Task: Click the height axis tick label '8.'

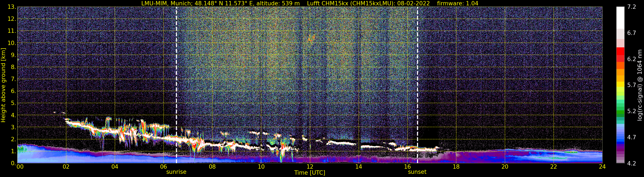Action: coord(13,67)
